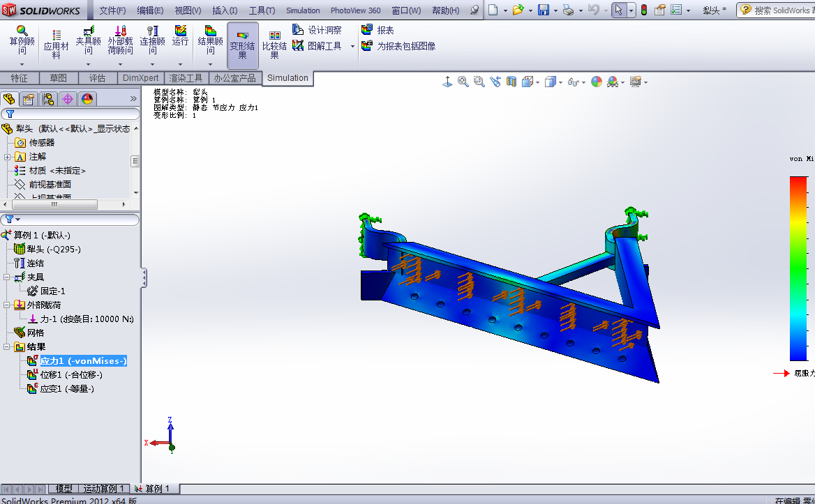Open the Insert (插入) menu
815x504 pixels.
pyautogui.click(x=224, y=10)
